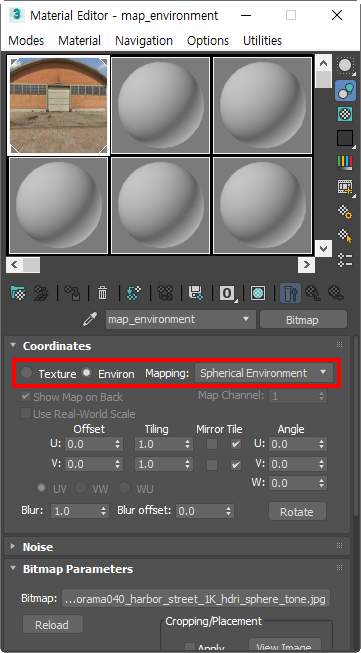Image resolution: width=361 pixels, height=653 pixels.
Task: Click the Bitmap map type button
Action: click(x=303, y=319)
